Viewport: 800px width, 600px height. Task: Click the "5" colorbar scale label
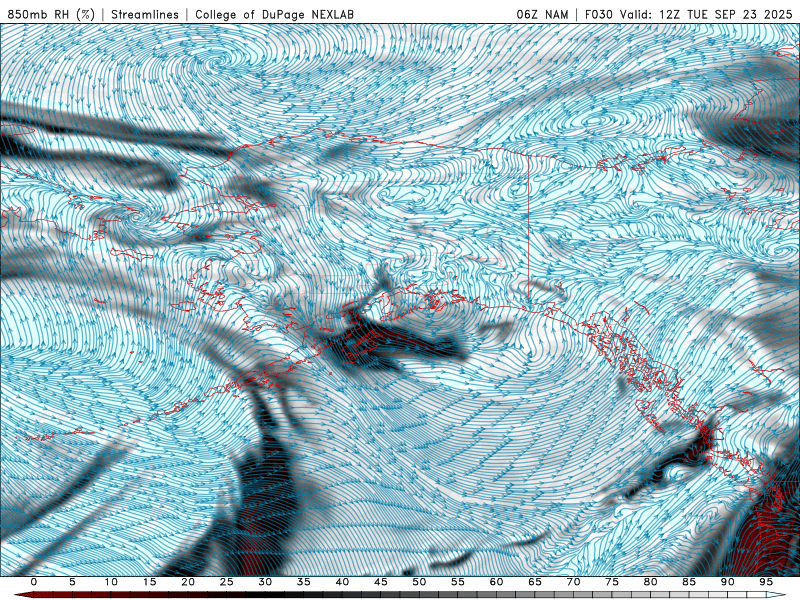(x=72, y=582)
